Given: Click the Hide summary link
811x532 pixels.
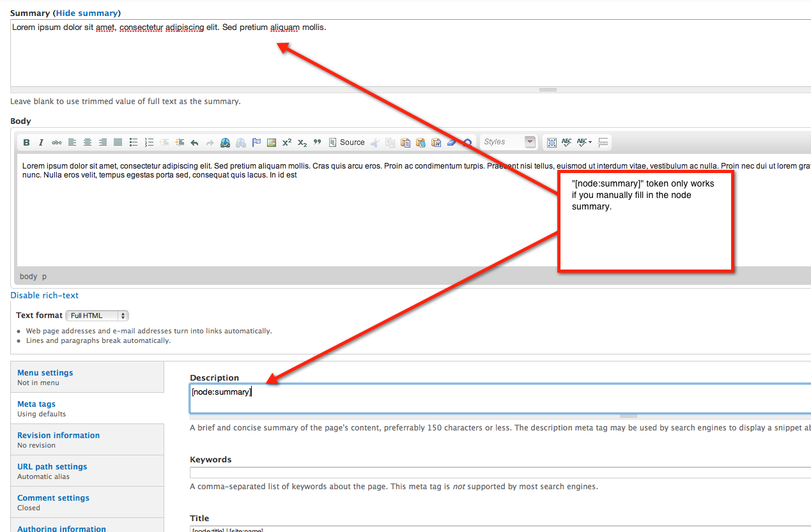Looking at the screenshot, I should pos(87,13).
